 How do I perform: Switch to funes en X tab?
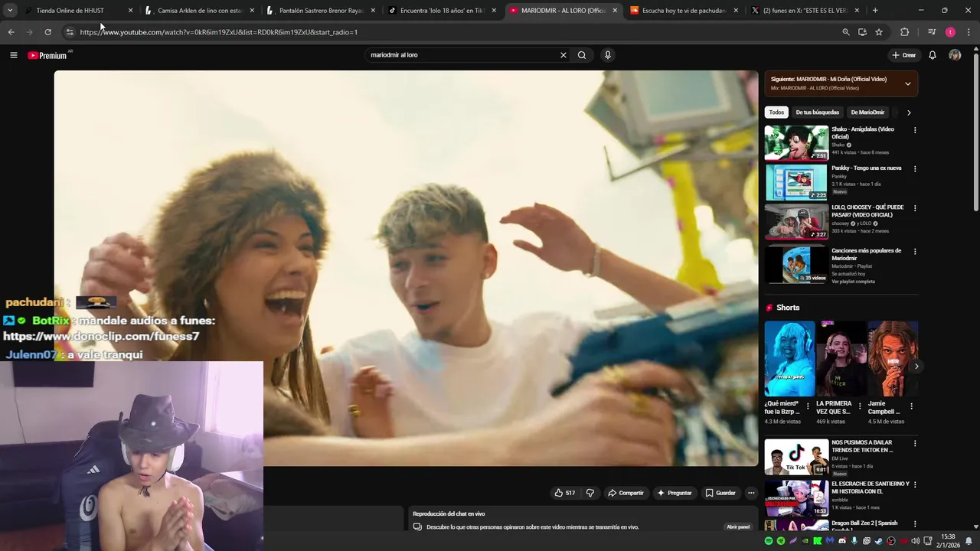pos(805,11)
